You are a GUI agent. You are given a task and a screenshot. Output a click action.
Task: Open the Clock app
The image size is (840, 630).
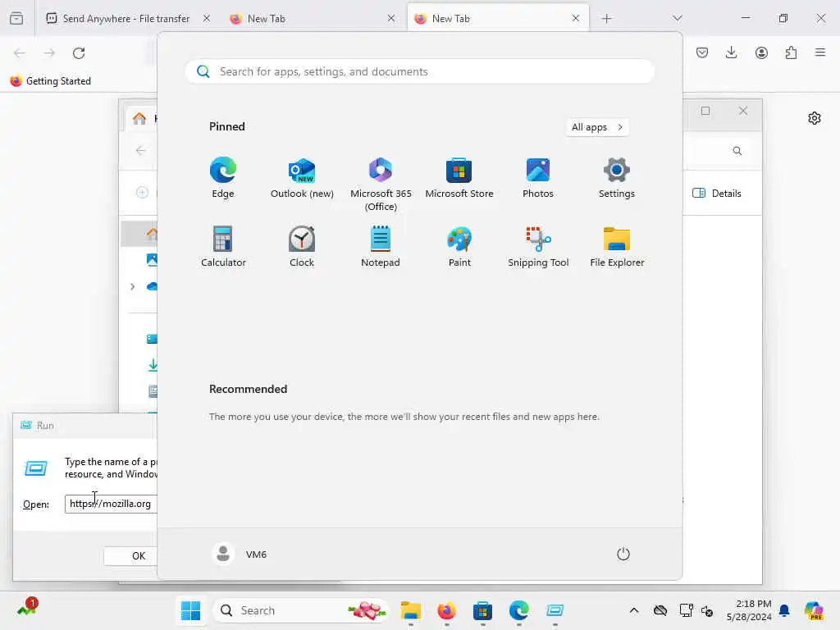302,247
